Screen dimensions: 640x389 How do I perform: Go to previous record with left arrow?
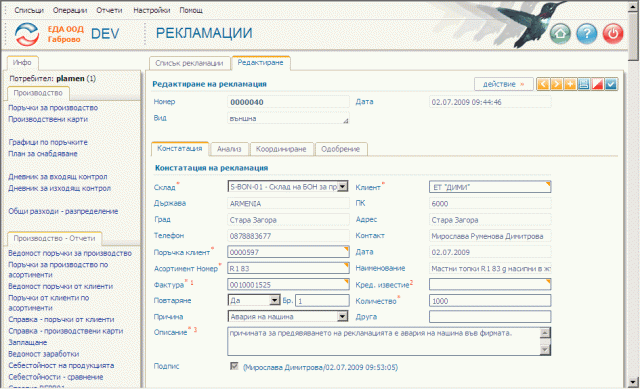point(543,84)
